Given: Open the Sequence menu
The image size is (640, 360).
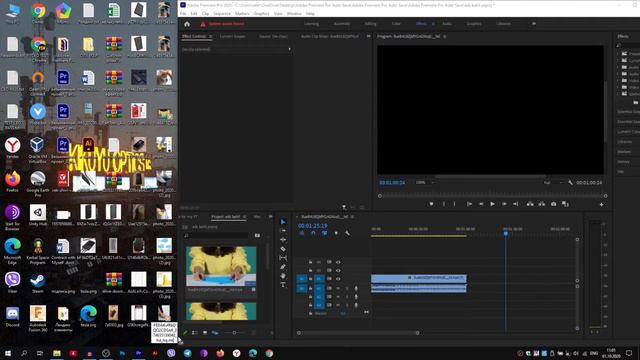Looking at the screenshot, I should click(222, 13).
